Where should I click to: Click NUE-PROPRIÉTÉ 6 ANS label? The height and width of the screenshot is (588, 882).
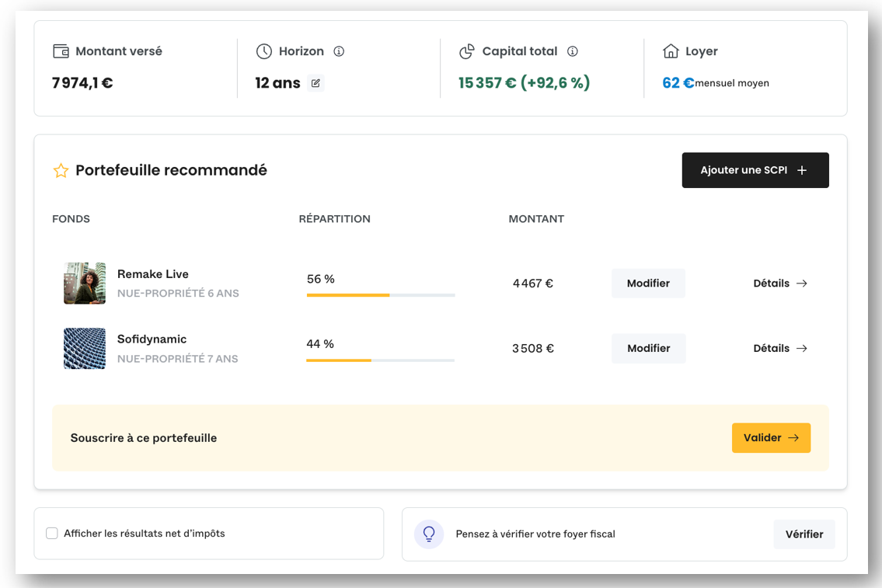point(178,294)
